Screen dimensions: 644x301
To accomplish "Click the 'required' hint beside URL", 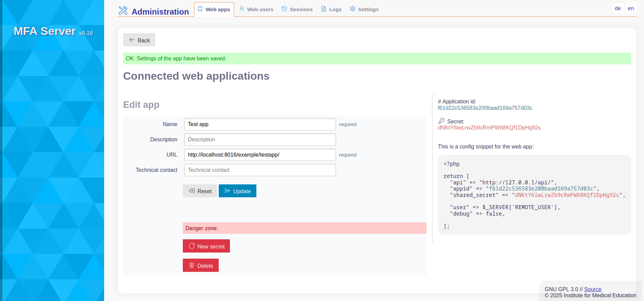I will (x=348, y=155).
